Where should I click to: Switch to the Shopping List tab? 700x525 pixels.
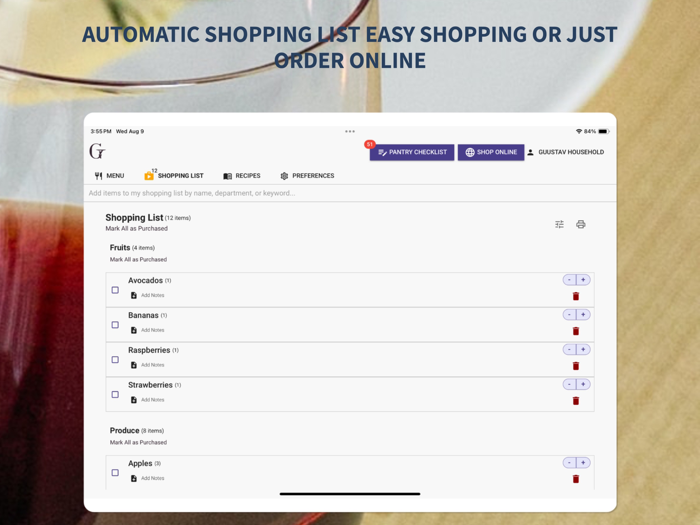pyautogui.click(x=174, y=175)
